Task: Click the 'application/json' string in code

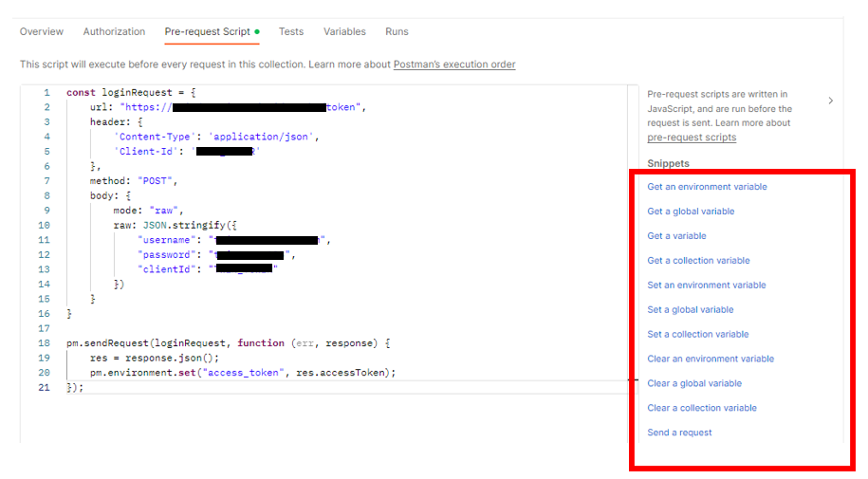Action: (x=263, y=137)
